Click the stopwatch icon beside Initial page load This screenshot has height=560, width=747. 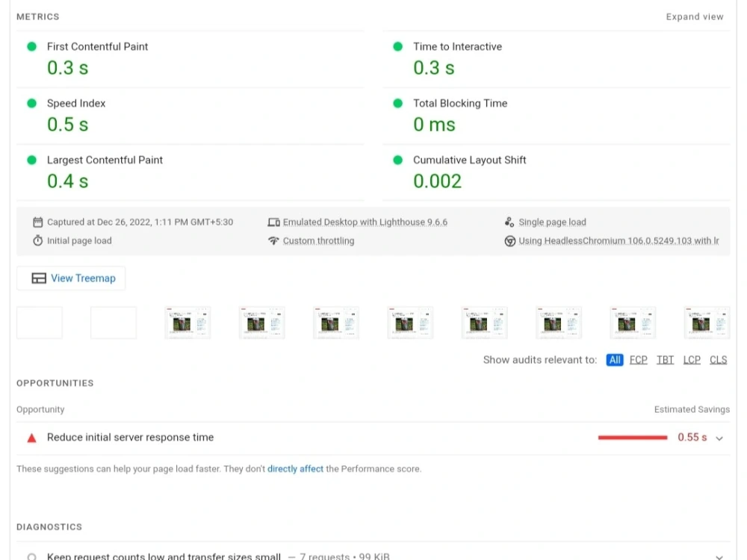37,240
